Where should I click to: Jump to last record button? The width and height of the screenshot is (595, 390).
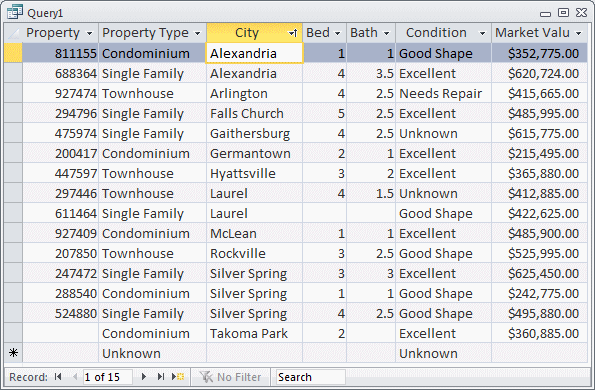(x=161, y=377)
